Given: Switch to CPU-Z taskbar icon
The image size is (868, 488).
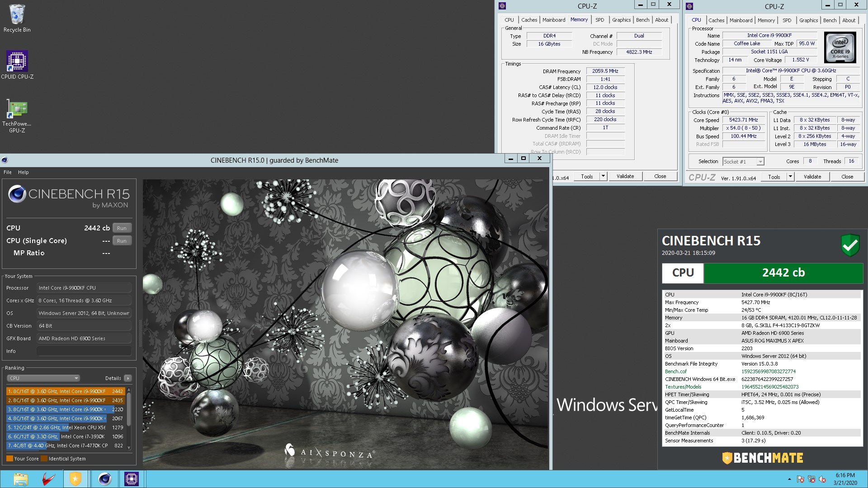Looking at the screenshot, I should tap(132, 479).
